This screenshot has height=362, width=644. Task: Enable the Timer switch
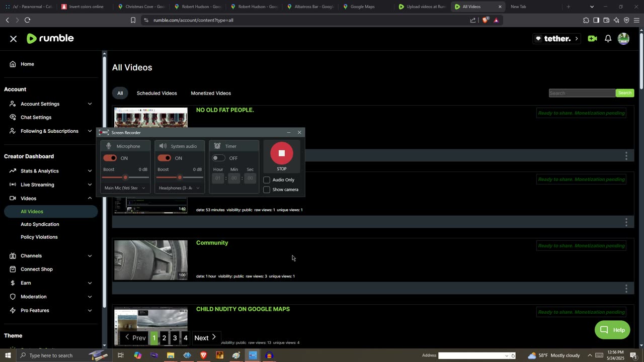(218, 158)
